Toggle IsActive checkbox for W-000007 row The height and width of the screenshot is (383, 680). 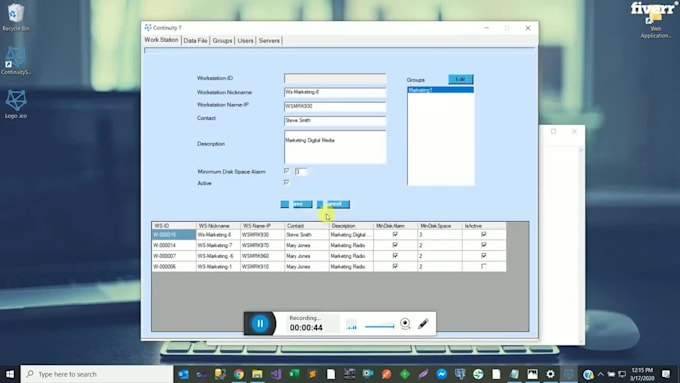pyautogui.click(x=484, y=256)
